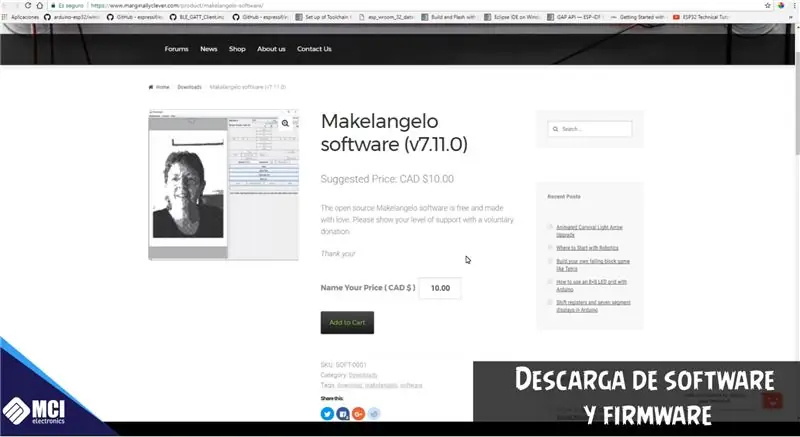Screen dimensions: 800x437
Task: Focus the Name Your Price input field
Action: tap(440, 288)
